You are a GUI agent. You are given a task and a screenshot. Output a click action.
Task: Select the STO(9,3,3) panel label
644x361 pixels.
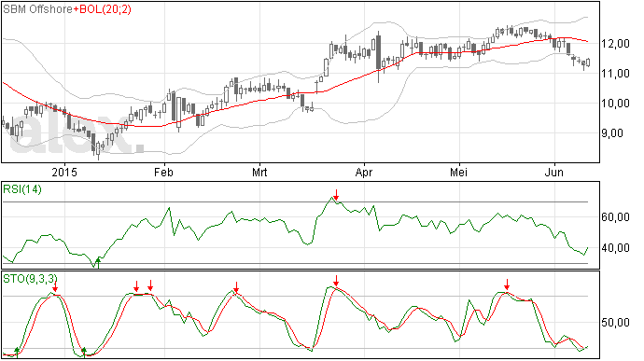tap(29, 279)
